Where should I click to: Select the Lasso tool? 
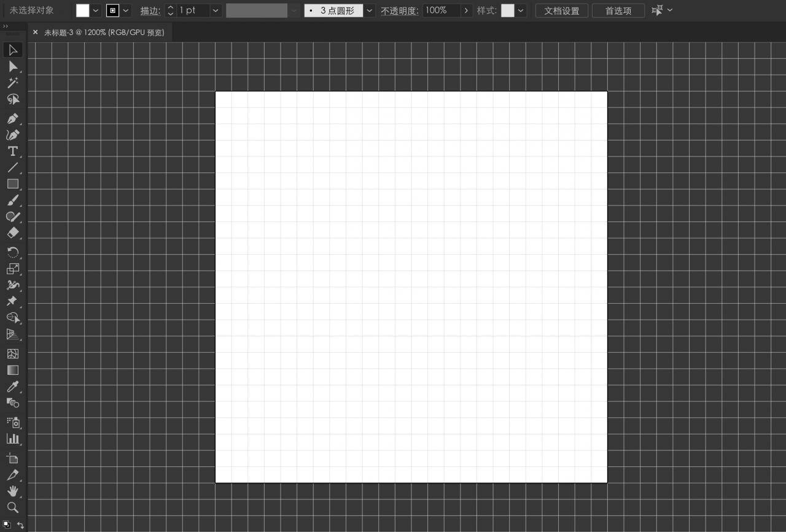(13, 99)
